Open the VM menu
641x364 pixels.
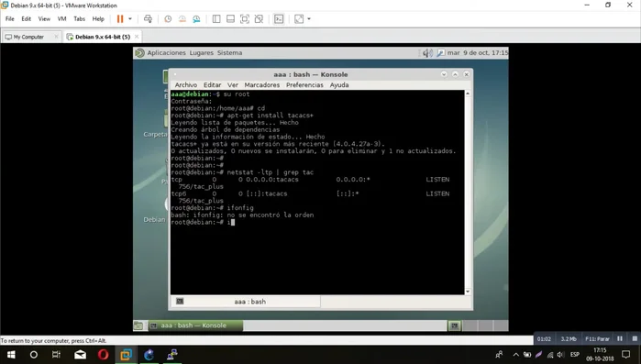[61, 18]
